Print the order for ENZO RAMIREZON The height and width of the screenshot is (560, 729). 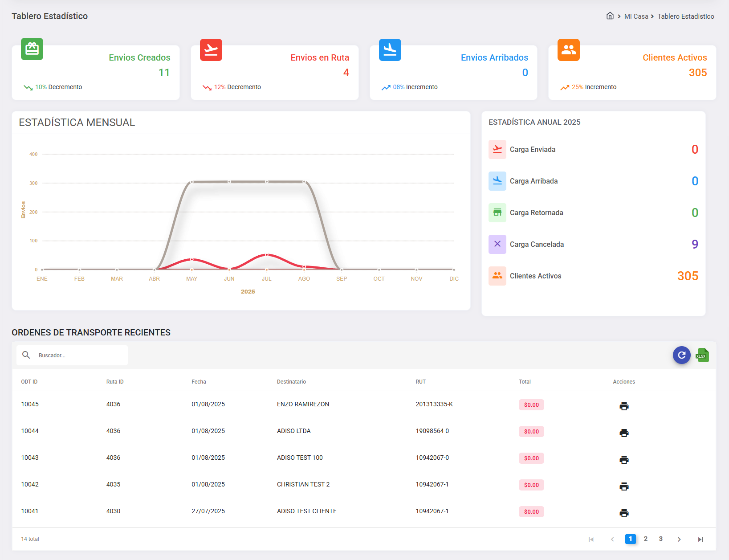tap(624, 406)
